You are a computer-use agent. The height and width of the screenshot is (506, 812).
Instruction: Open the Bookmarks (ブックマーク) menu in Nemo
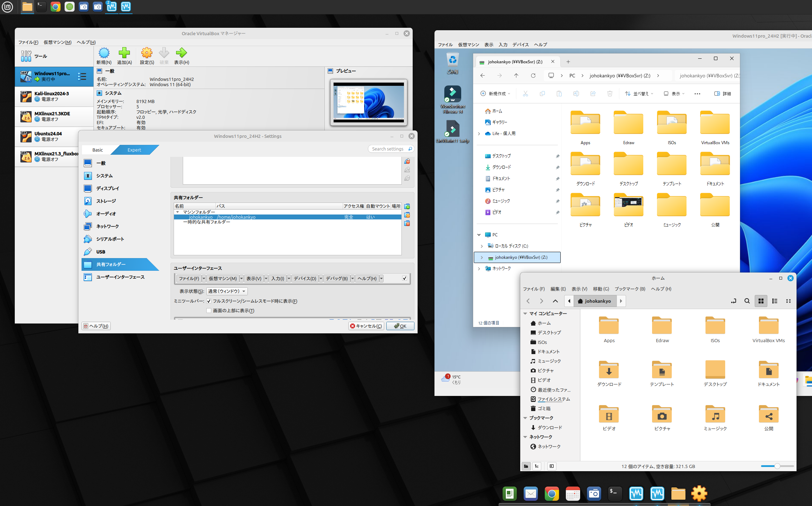point(630,289)
